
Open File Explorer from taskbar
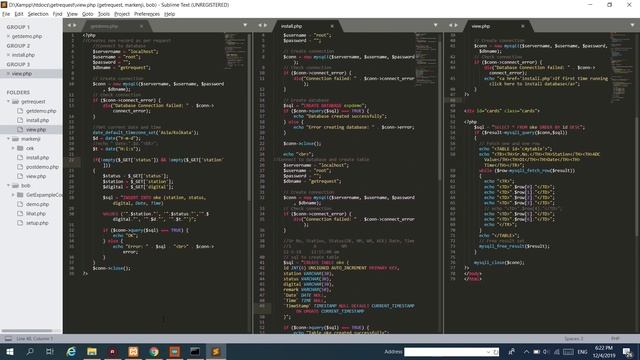coord(92,351)
